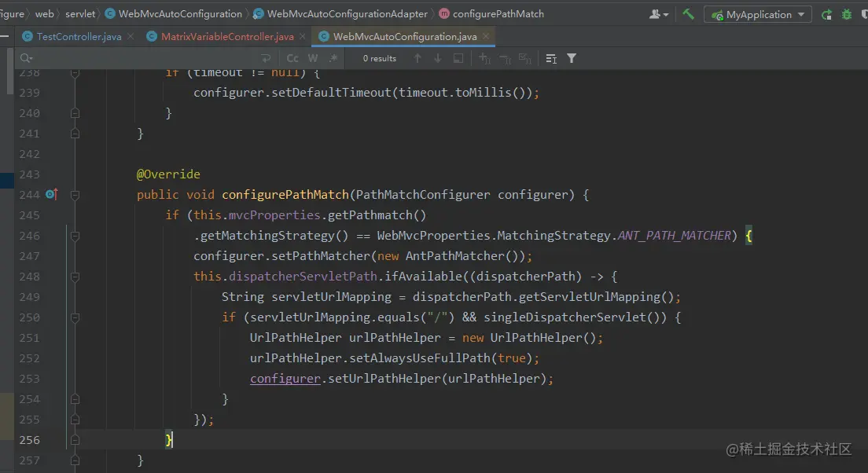Click fold end marker at line 255

pyautogui.click(x=75, y=420)
